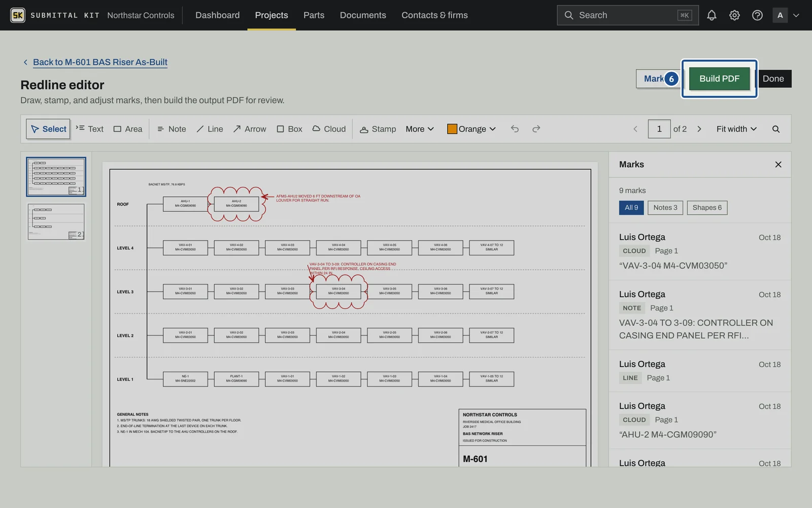Open the notifications bell

(x=712, y=15)
